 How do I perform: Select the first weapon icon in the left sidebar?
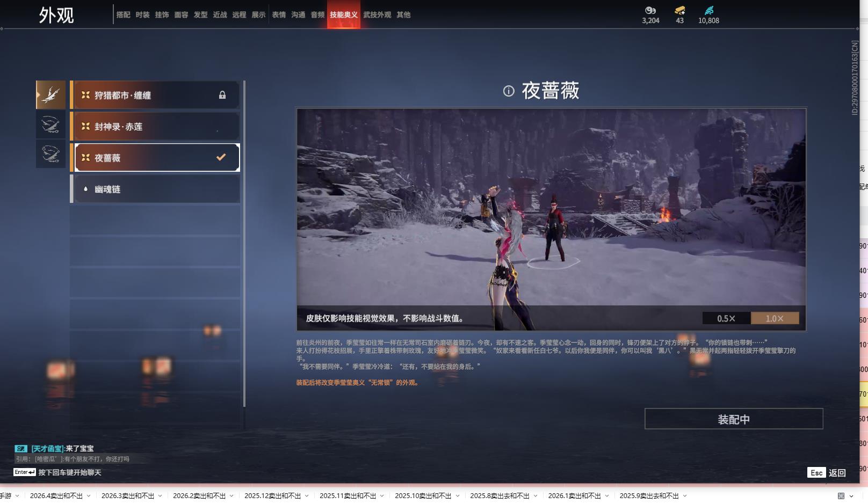coord(50,94)
